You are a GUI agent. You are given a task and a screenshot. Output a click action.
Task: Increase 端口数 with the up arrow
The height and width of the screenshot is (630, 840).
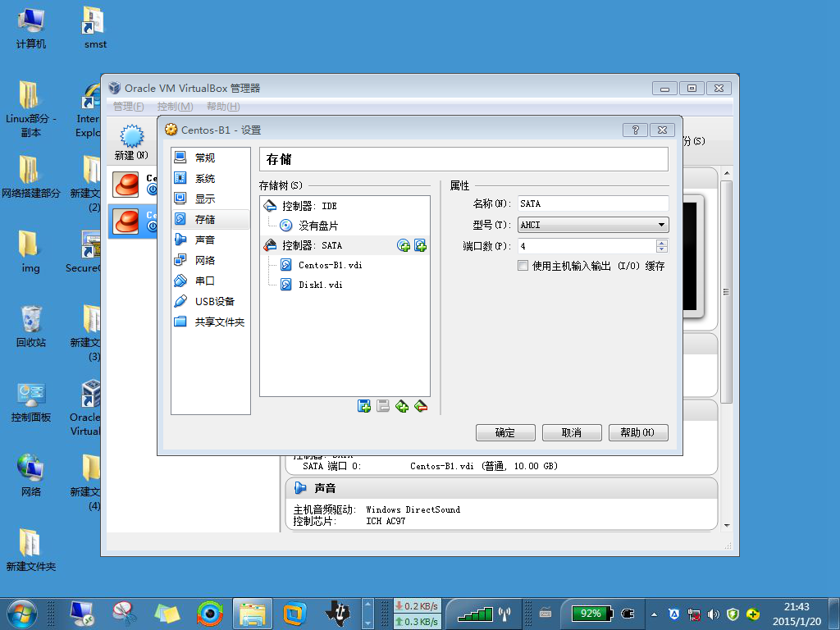click(x=662, y=243)
